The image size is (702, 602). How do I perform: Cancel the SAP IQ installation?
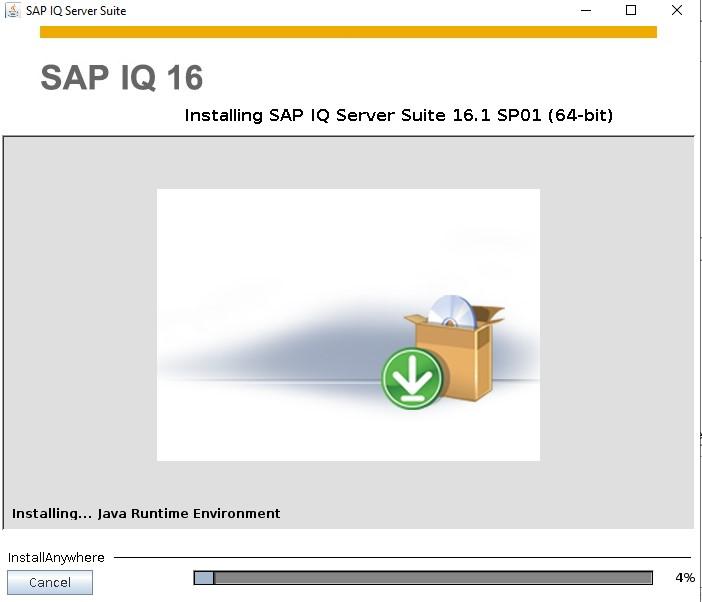[50, 582]
